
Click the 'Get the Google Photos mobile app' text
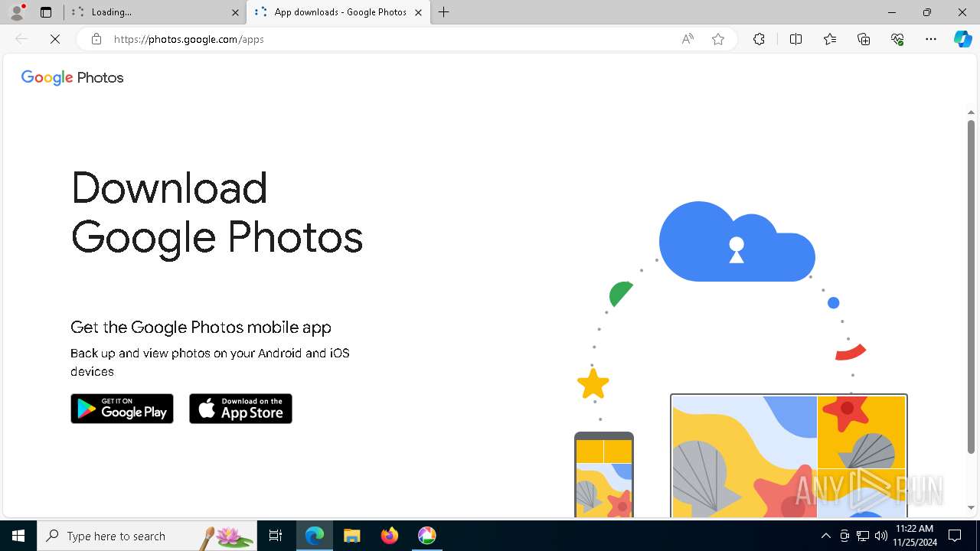[201, 328]
